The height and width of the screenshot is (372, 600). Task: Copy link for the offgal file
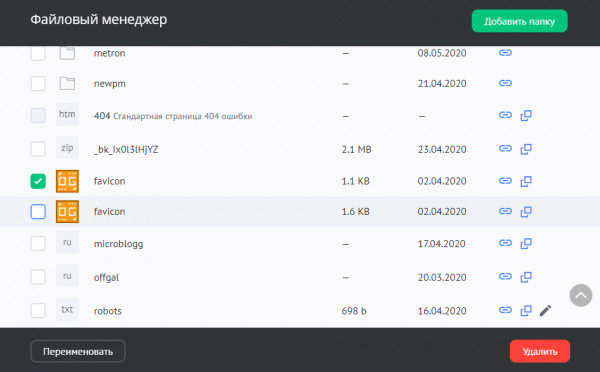pos(505,276)
